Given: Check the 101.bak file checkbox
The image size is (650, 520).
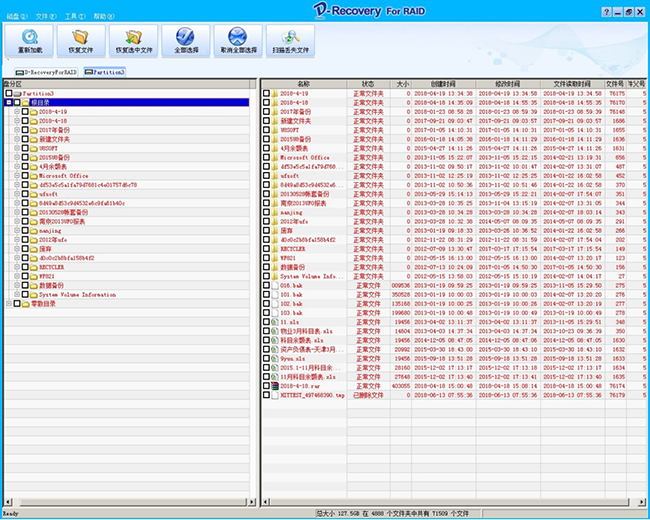Looking at the screenshot, I should (x=266, y=294).
